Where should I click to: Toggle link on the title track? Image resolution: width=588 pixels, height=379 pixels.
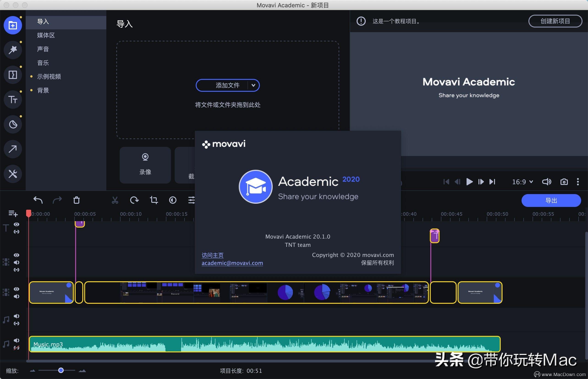click(x=16, y=231)
